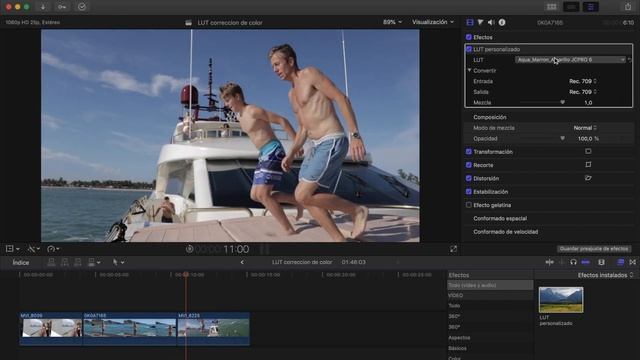Open the video inspector tab icon

pos(470,22)
